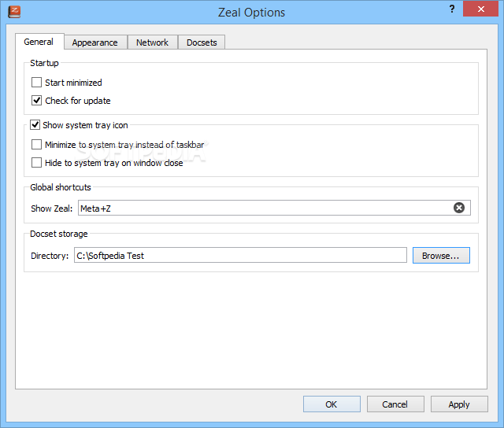Click the Directory: label
This screenshot has height=428, width=504.
click(50, 256)
